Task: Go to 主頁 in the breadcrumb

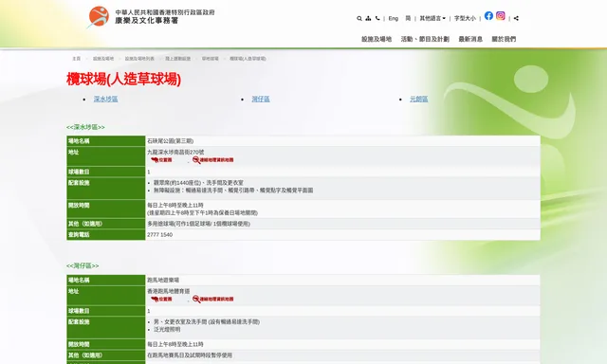Action: pyautogui.click(x=76, y=59)
